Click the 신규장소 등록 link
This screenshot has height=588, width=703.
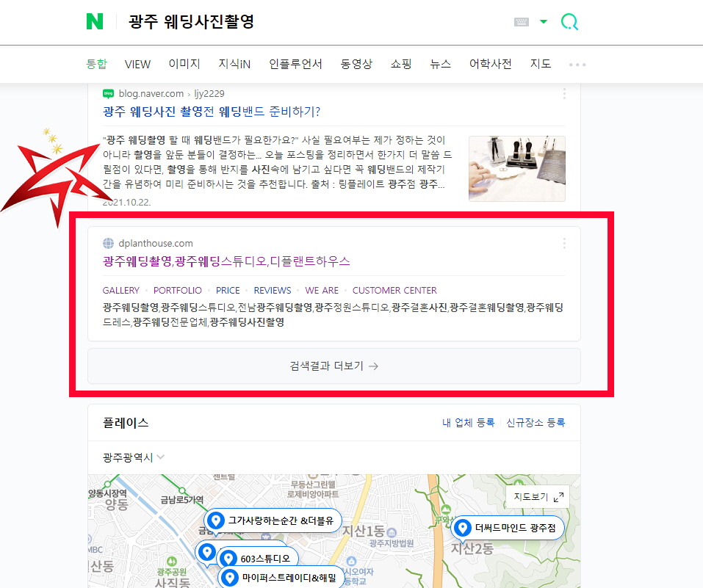click(x=536, y=423)
